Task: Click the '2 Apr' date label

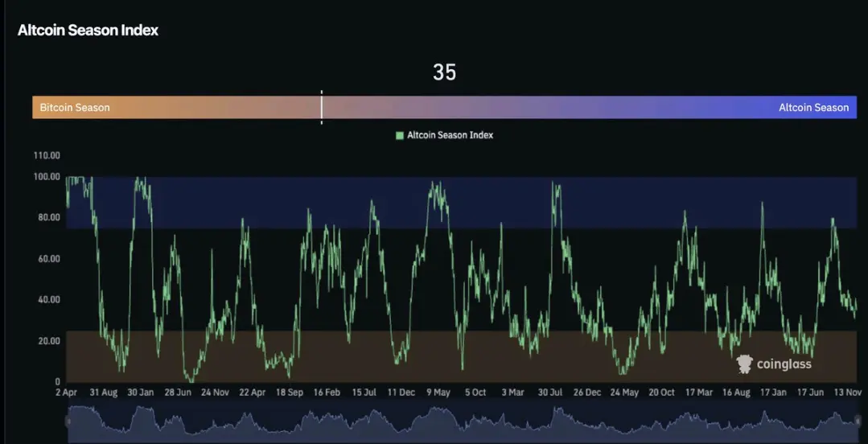Action: coord(67,393)
